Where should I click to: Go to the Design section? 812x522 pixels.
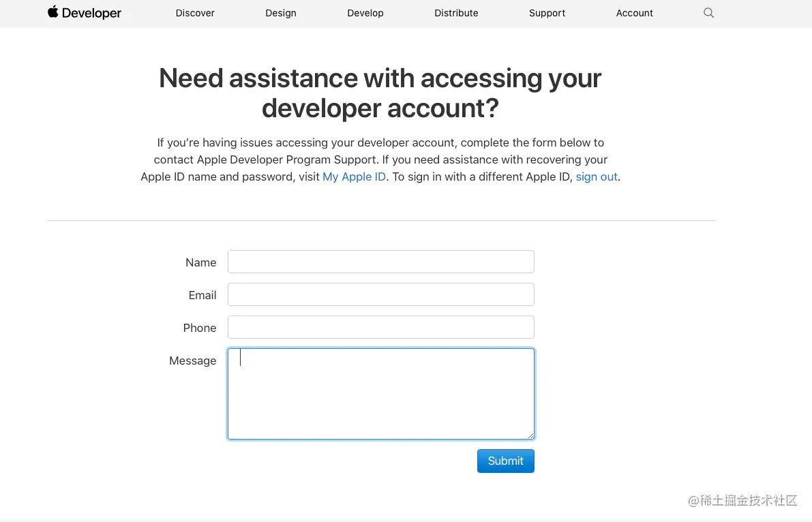[281, 13]
